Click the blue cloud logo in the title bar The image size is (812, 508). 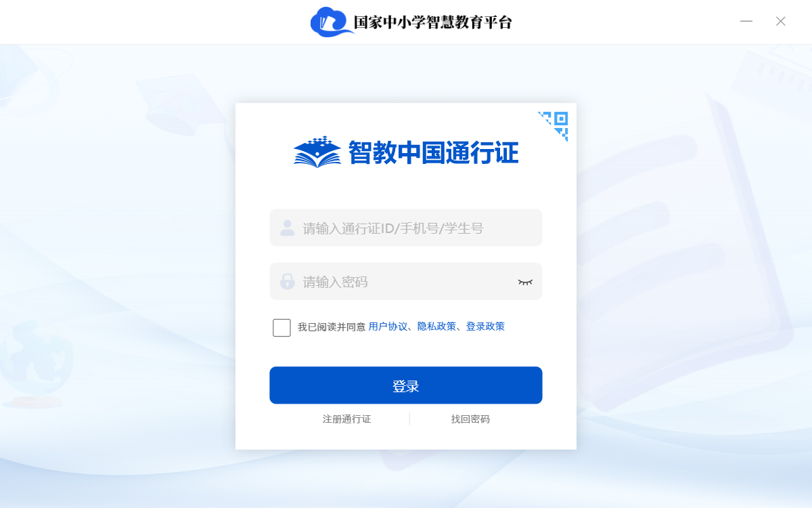[x=332, y=22]
